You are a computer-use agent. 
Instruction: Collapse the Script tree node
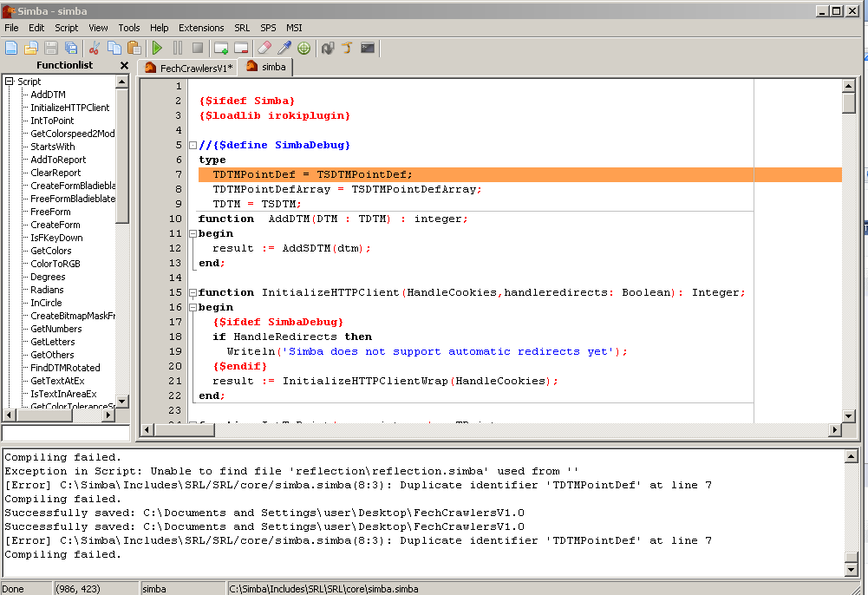(10, 82)
